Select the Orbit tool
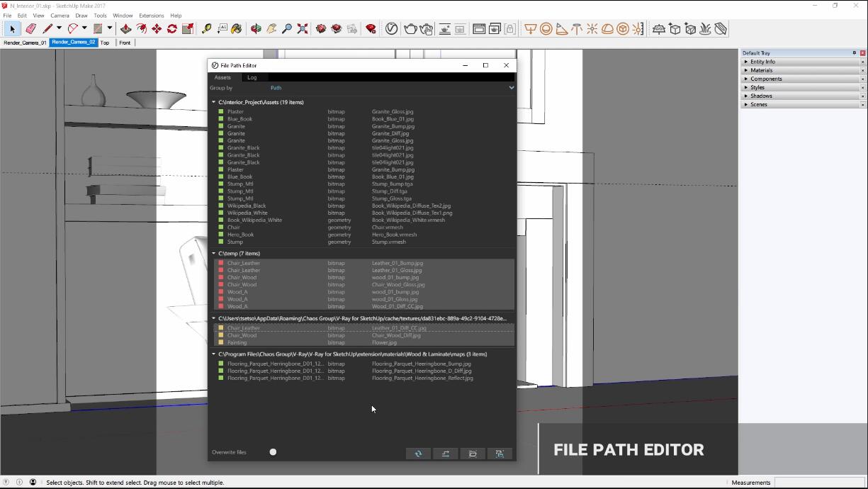The width and height of the screenshot is (868, 489). click(256, 29)
